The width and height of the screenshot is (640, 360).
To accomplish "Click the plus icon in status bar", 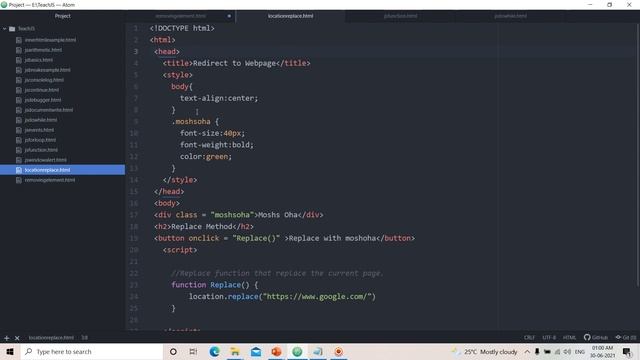I will [x=7, y=338].
